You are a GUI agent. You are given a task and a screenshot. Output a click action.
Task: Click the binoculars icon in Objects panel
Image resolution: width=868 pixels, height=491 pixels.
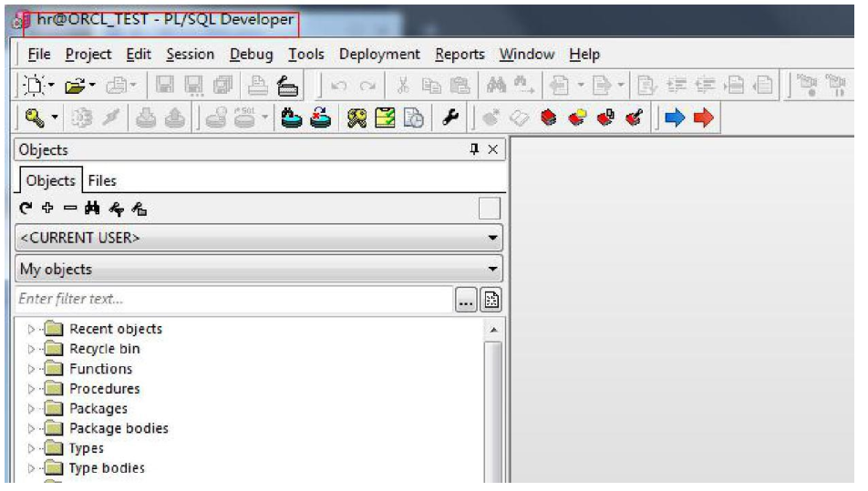(x=92, y=208)
